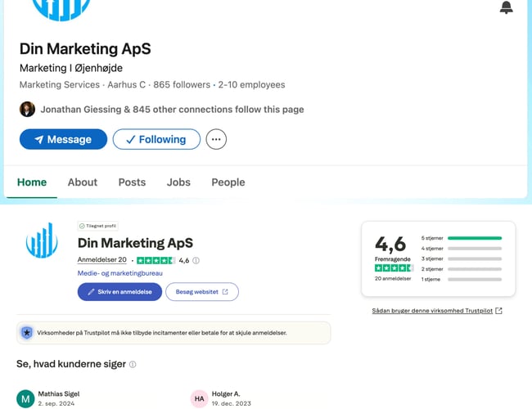
Task: Click the Tilegnet profil badge
Action: [x=97, y=226]
